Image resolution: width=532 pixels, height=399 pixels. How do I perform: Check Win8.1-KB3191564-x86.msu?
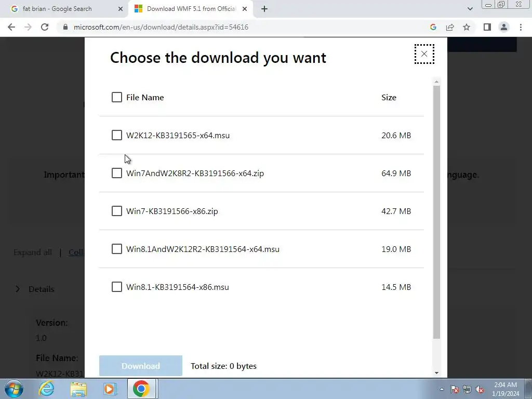coord(117,287)
